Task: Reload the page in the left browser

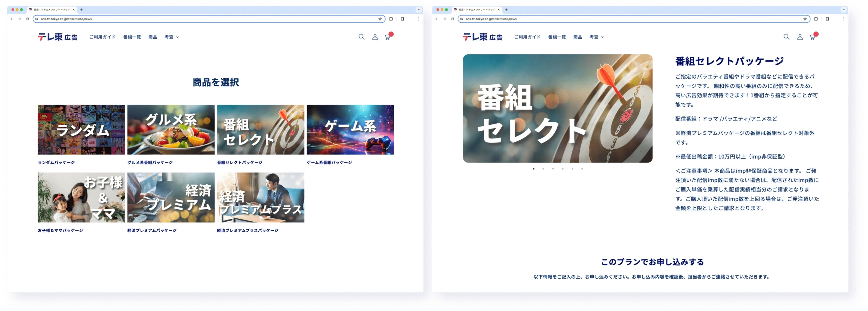Action: point(27,19)
